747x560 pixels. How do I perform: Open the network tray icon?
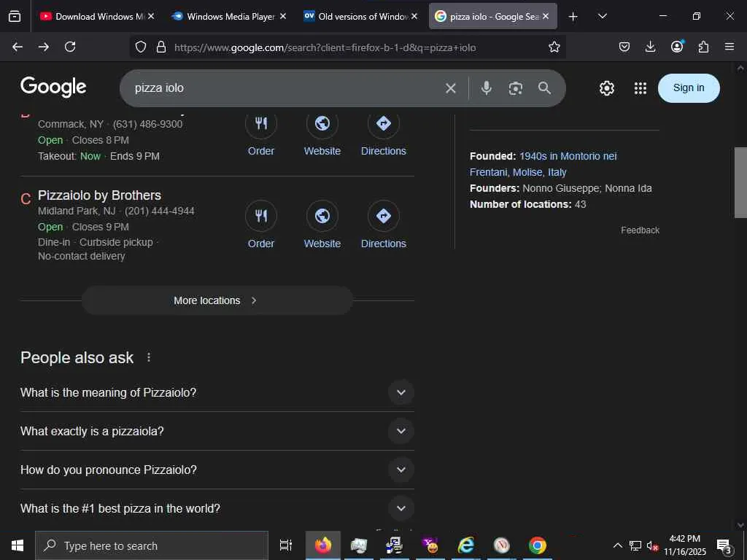(x=635, y=545)
